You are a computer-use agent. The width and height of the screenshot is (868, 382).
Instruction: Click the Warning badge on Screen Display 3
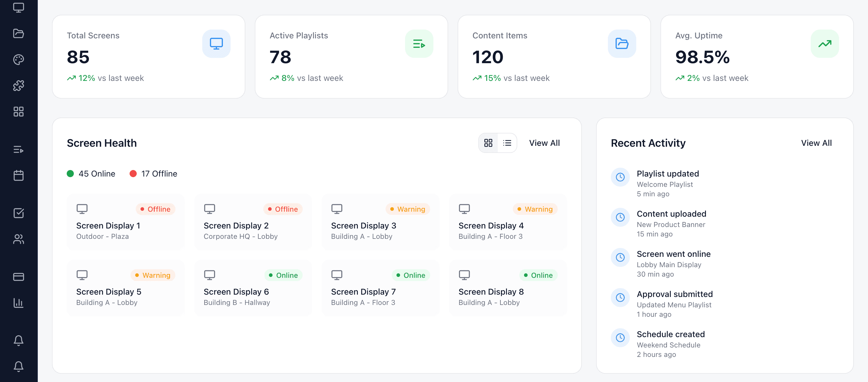(x=407, y=209)
